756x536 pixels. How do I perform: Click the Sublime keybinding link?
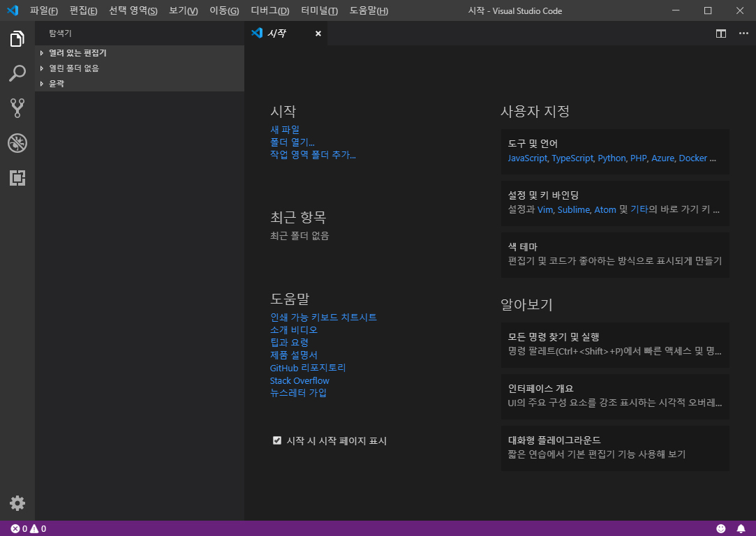pos(574,209)
